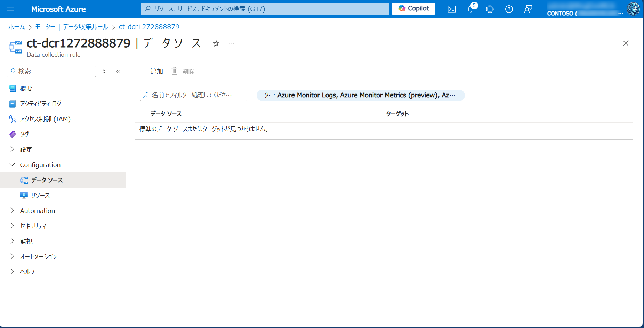The image size is (644, 328).
Task: Collapse the Configuration section
Action: pyautogui.click(x=40, y=165)
